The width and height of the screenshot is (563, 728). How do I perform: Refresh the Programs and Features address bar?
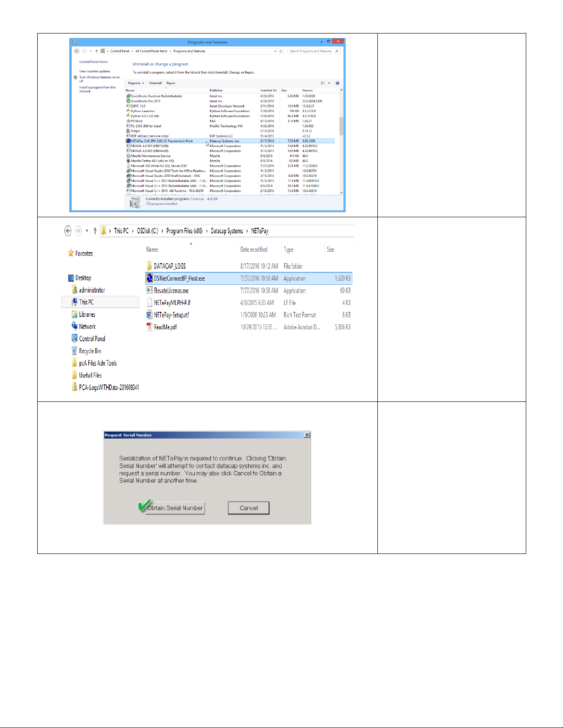(x=281, y=51)
